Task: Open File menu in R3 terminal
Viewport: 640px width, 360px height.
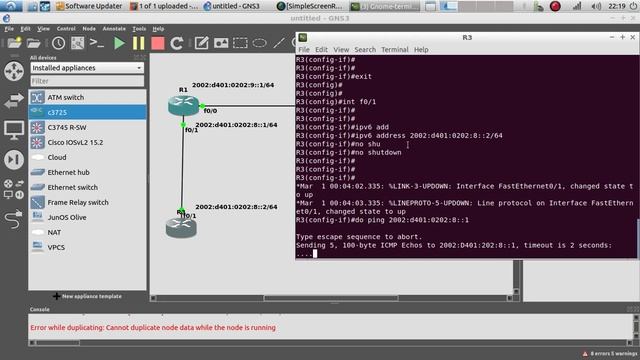Action: [x=304, y=49]
